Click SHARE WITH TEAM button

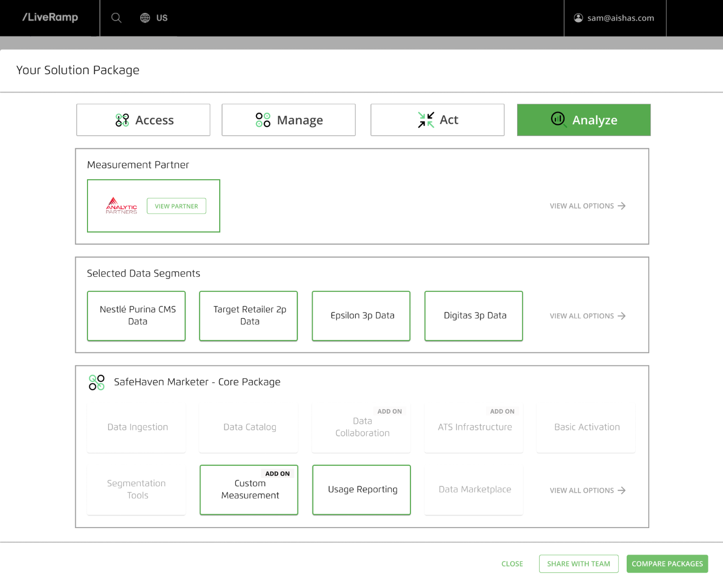(x=578, y=564)
